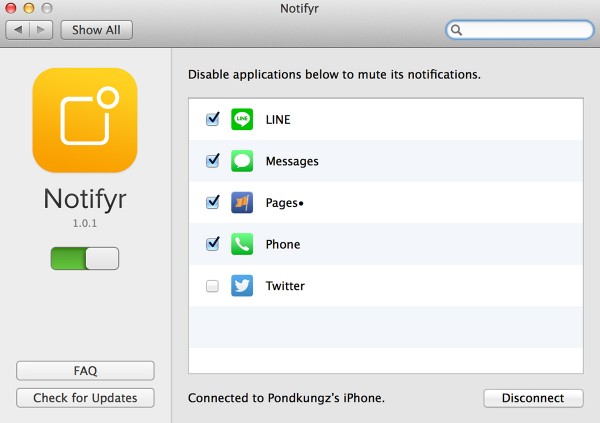This screenshot has height=423, width=600.
Task: Minimize the window with the yellow button
Action: pyautogui.click(x=29, y=8)
